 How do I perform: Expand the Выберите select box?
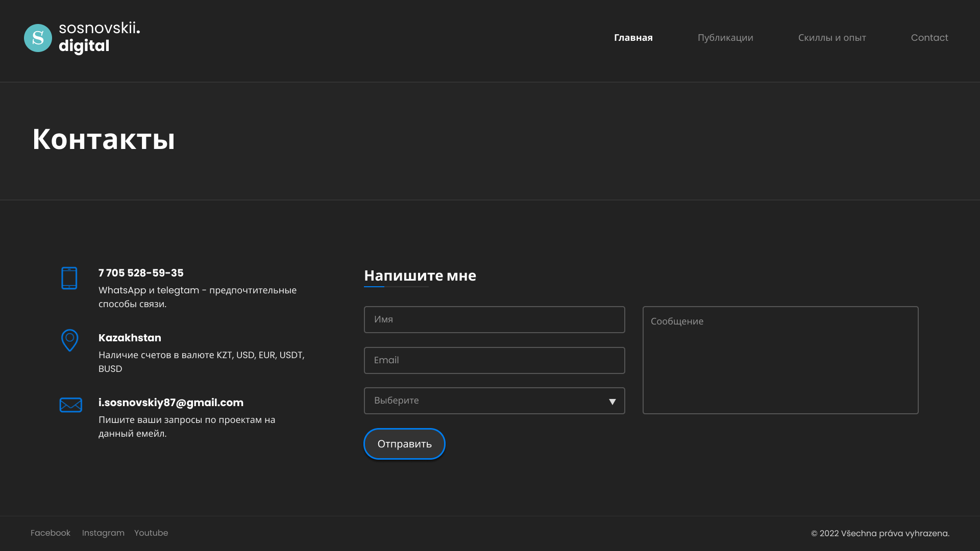[494, 400]
